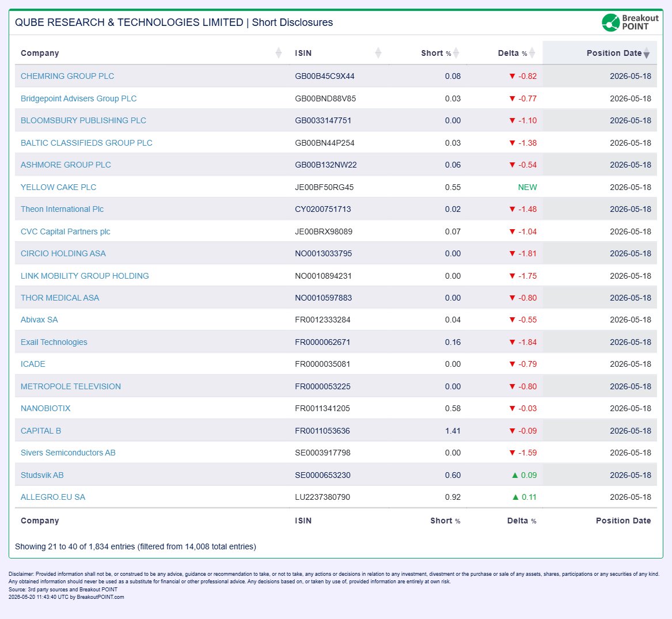Sort table by Company column header
Viewport: 672px width, 619px height.
point(151,53)
